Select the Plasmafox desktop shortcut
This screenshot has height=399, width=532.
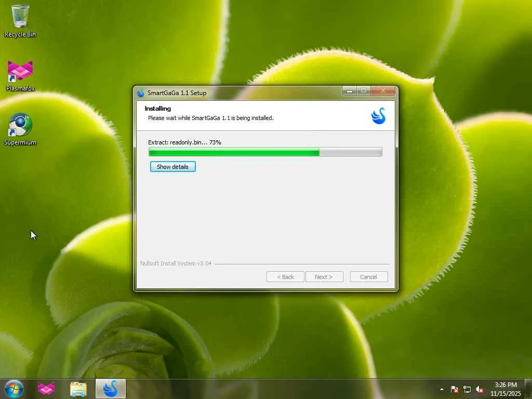click(x=20, y=76)
